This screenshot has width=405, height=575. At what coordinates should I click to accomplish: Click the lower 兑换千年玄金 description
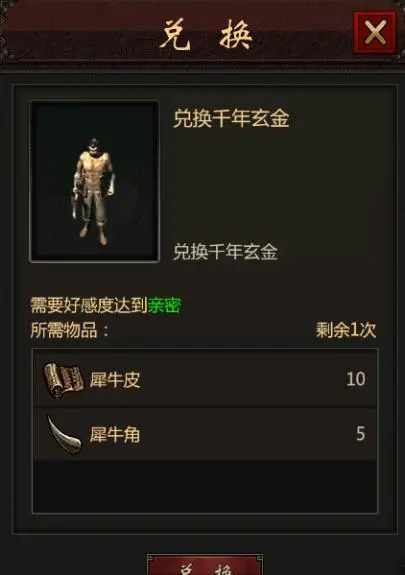[x=225, y=252]
